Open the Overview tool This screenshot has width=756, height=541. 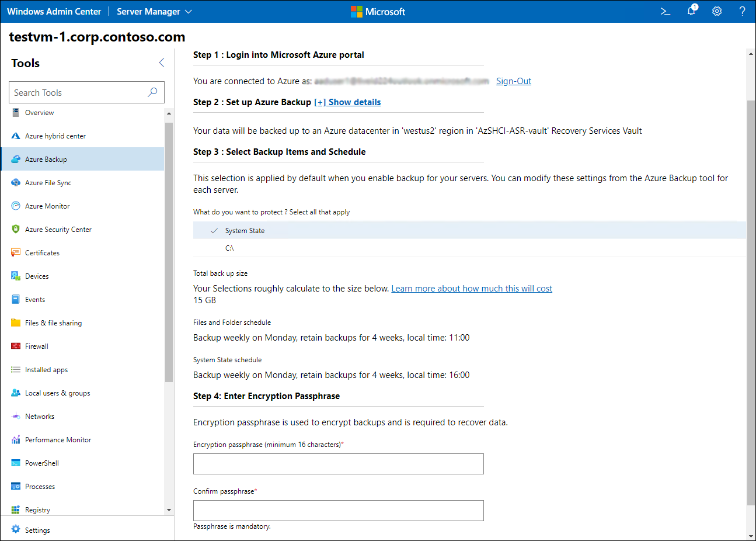pos(82,113)
